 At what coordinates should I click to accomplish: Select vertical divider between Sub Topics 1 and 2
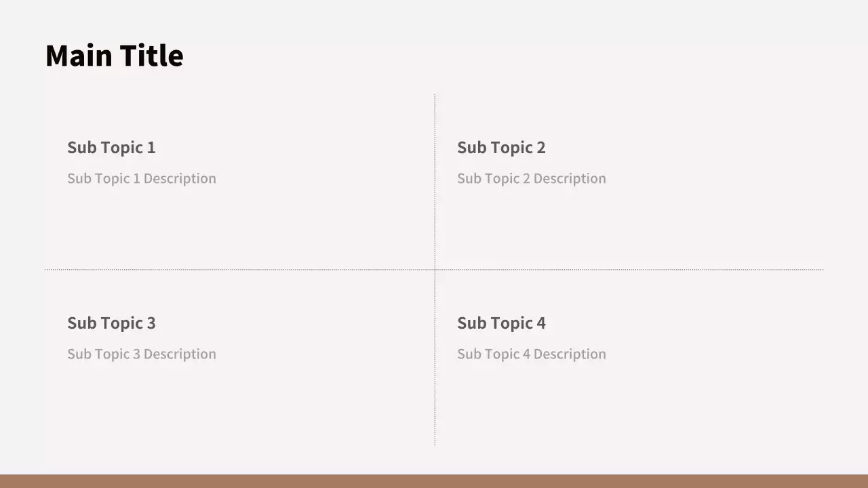[435, 182]
